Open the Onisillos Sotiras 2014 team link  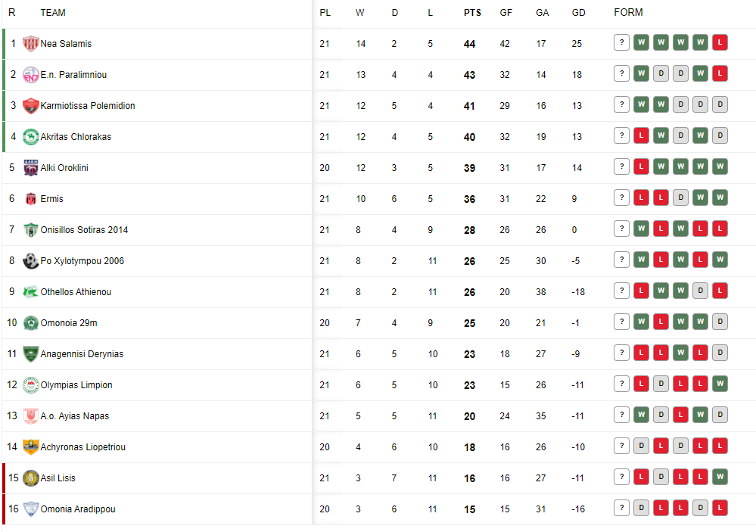(x=84, y=229)
